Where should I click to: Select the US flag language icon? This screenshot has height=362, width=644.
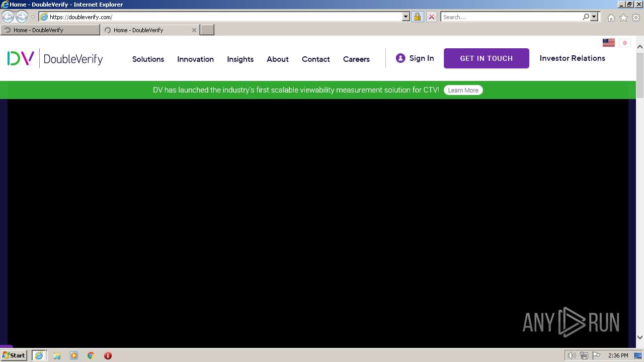coord(609,43)
